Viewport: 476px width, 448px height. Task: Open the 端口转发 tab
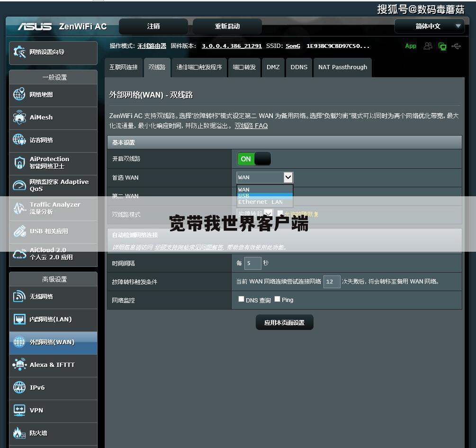click(x=244, y=67)
